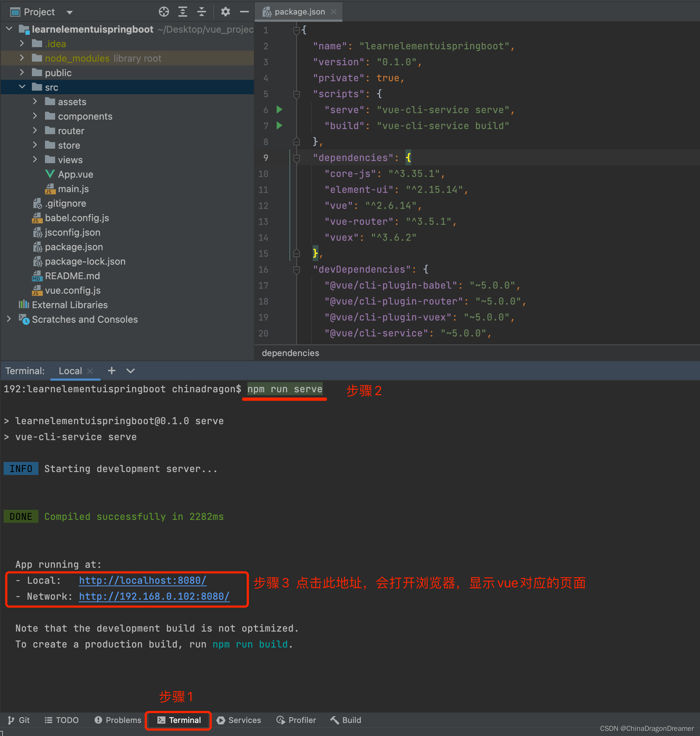Toggle code fold marker at scripts line
The width and height of the screenshot is (700, 736).
(x=297, y=94)
